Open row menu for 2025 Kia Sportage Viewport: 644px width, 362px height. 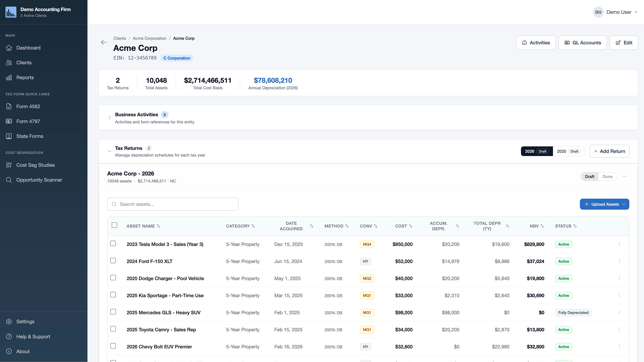(x=619, y=295)
